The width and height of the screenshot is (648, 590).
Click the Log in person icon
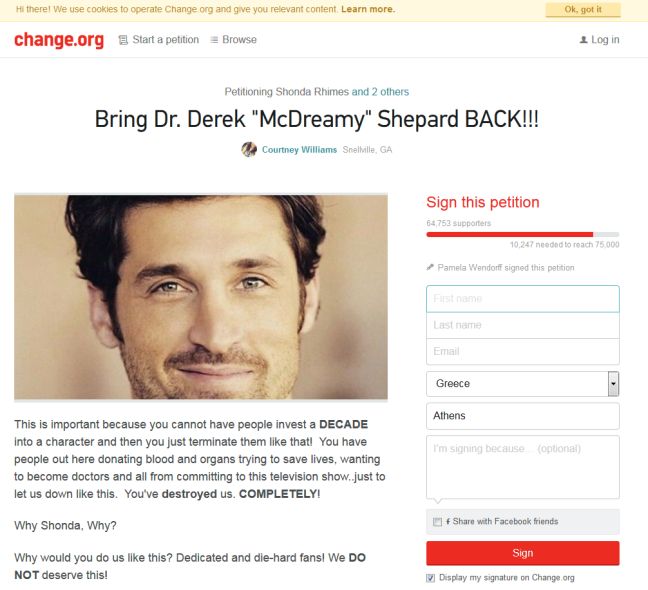tap(584, 40)
